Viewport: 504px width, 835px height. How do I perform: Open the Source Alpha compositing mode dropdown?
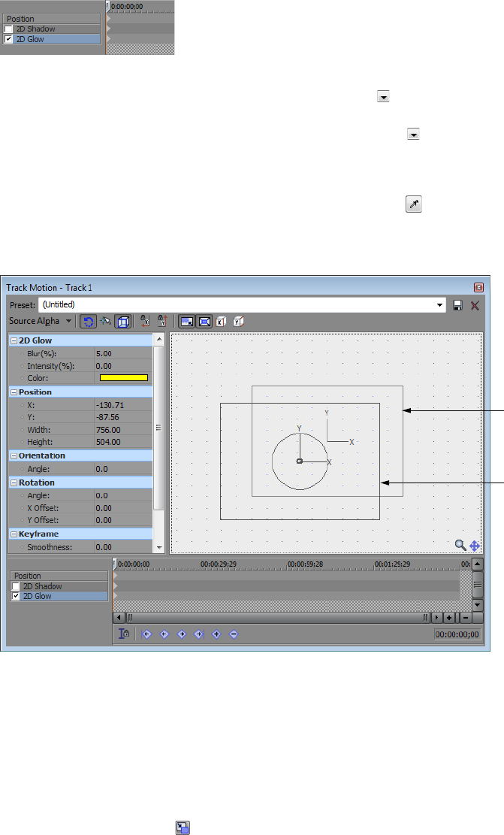pyautogui.click(x=68, y=321)
